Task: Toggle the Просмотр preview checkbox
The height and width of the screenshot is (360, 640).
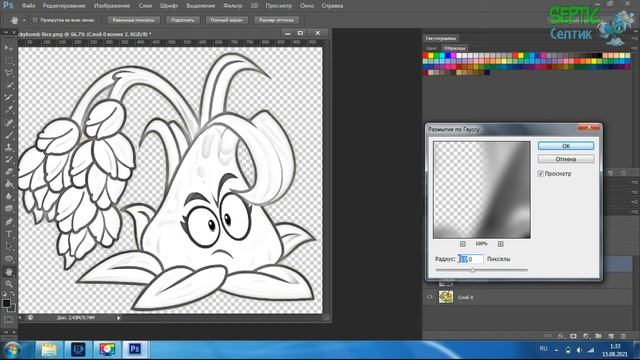Action: coord(540,173)
